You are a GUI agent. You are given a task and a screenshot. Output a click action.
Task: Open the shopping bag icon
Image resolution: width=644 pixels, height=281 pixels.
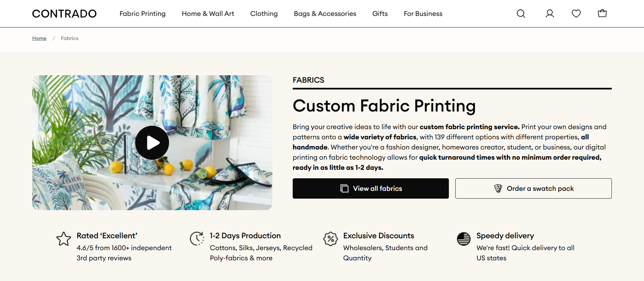[x=602, y=14]
